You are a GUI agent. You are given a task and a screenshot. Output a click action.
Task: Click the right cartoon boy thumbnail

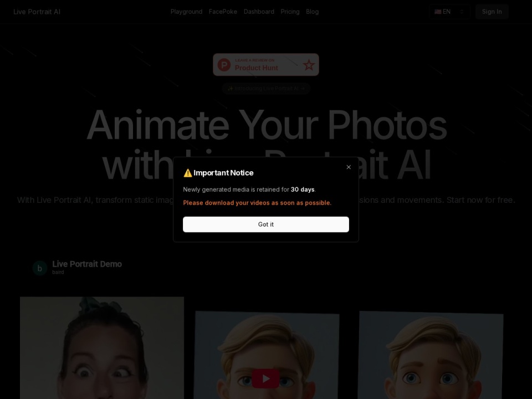click(431, 355)
